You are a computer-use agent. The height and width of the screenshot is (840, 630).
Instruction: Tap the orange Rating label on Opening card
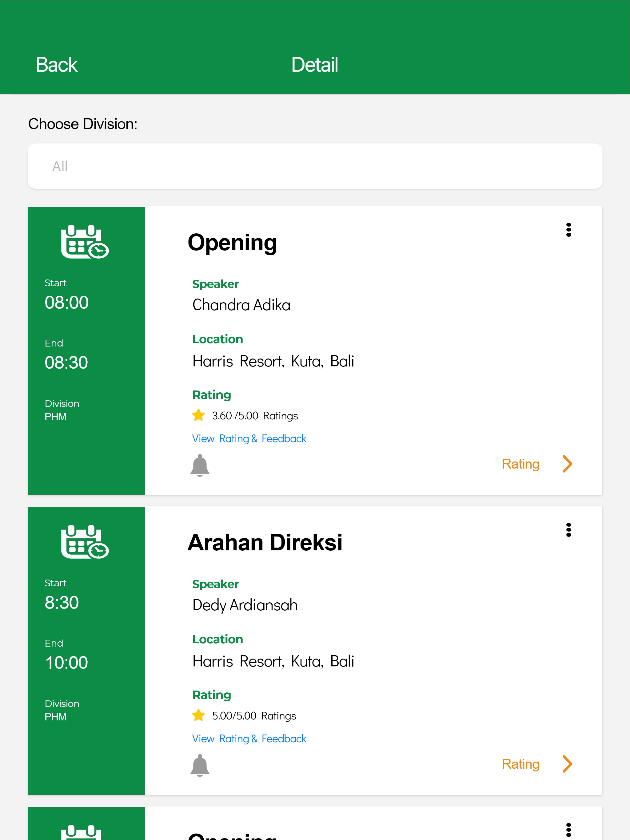pyautogui.click(x=520, y=464)
